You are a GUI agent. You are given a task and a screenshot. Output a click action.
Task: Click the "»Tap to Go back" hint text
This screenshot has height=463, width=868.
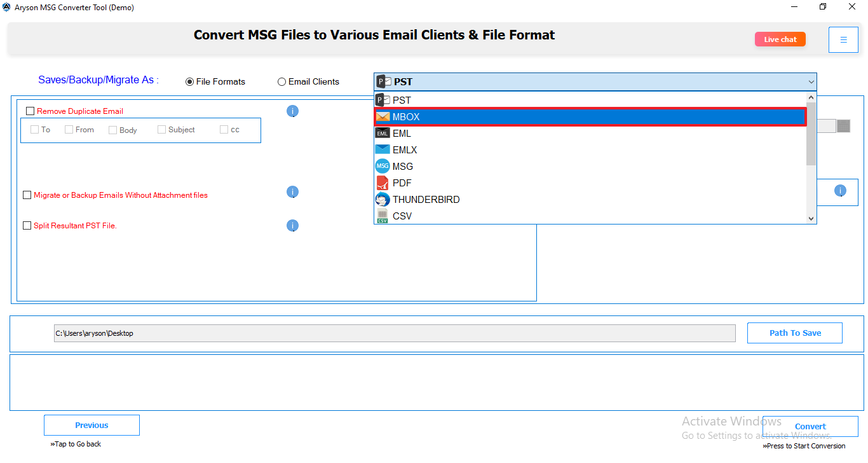point(76,444)
